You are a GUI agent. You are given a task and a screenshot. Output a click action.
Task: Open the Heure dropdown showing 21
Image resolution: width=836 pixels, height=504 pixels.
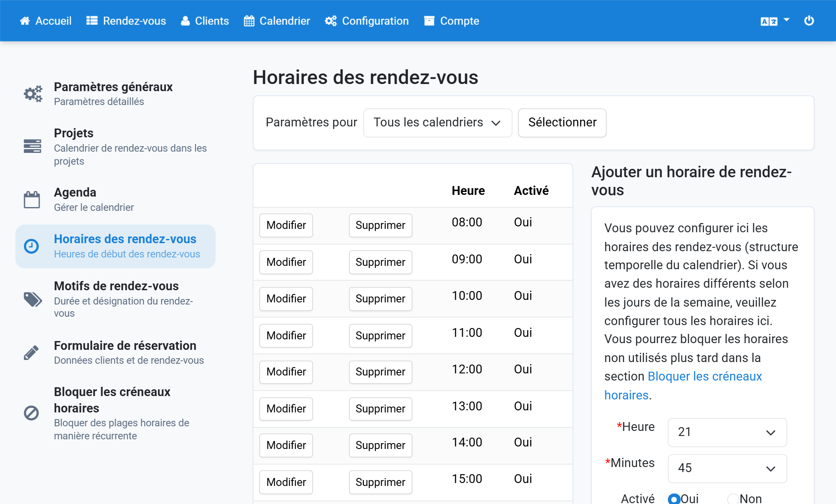[727, 432]
